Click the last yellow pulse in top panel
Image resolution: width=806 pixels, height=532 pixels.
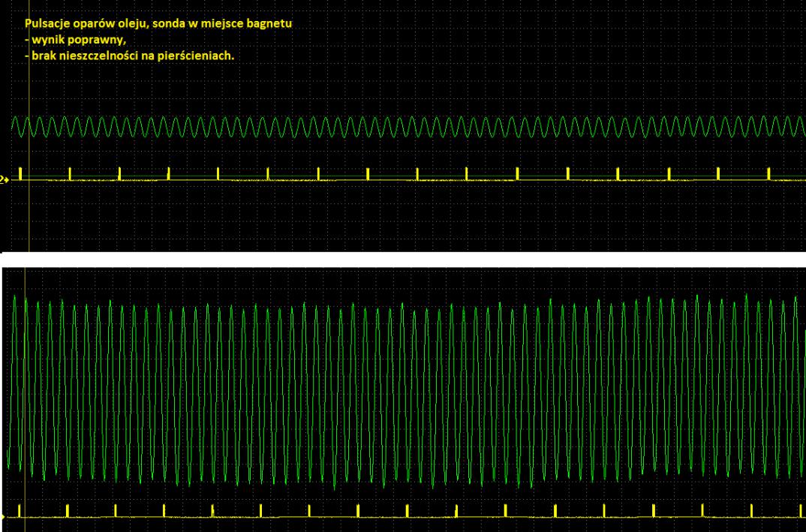coord(768,173)
